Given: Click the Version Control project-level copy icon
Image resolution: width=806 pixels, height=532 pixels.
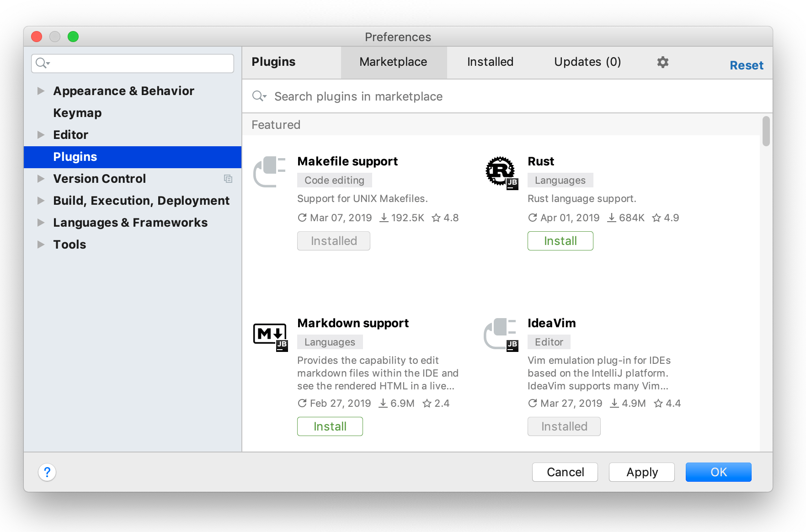Looking at the screenshot, I should pyautogui.click(x=228, y=179).
